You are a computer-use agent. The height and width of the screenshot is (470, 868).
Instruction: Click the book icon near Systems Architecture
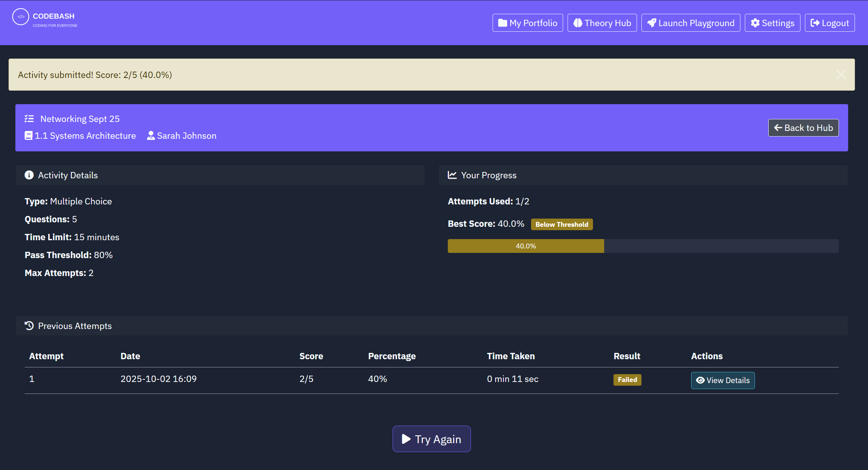coord(28,136)
